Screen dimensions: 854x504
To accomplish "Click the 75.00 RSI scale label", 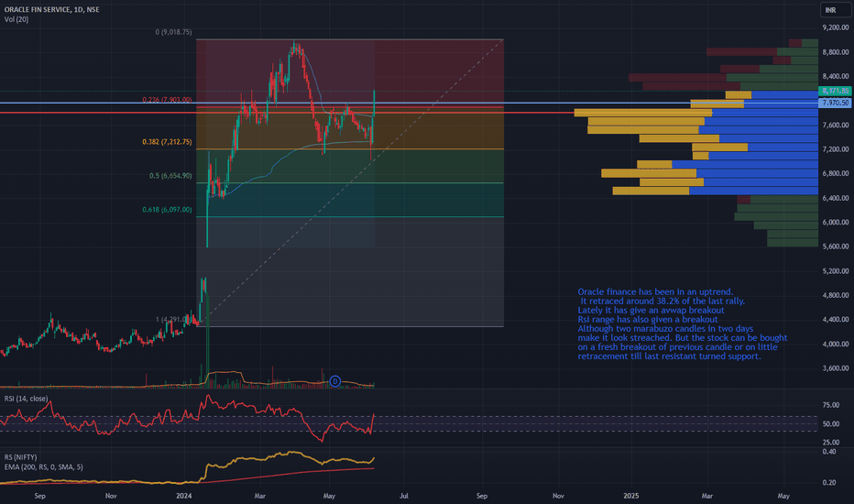I will click(830, 405).
